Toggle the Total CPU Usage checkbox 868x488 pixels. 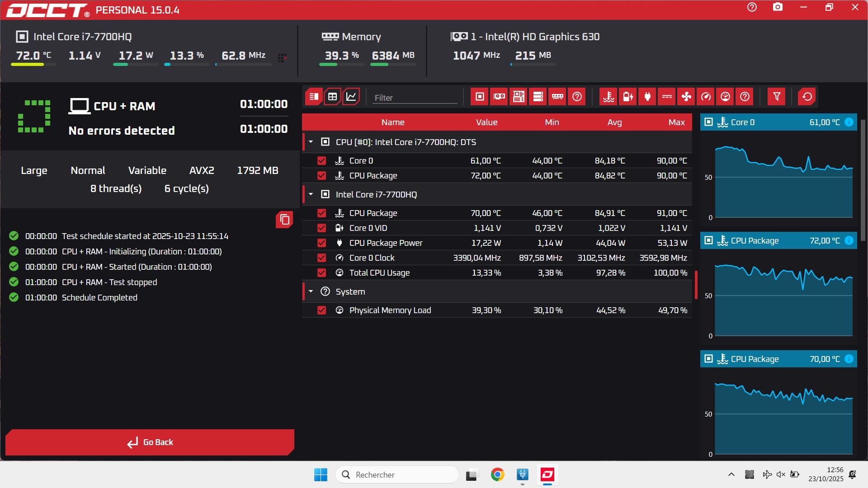[x=321, y=273]
